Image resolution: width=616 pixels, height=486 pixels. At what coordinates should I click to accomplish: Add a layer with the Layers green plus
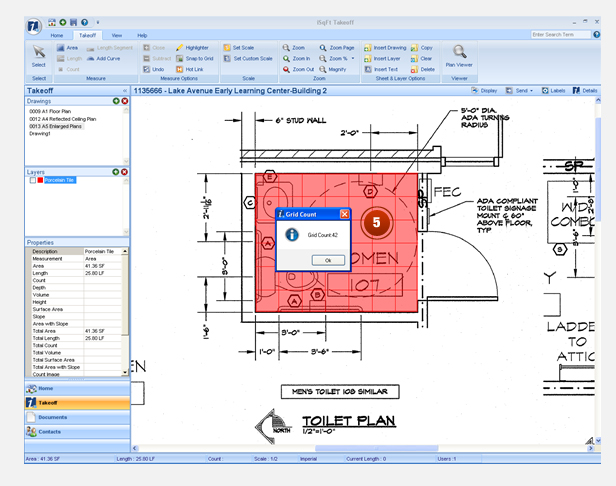pos(116,172)
